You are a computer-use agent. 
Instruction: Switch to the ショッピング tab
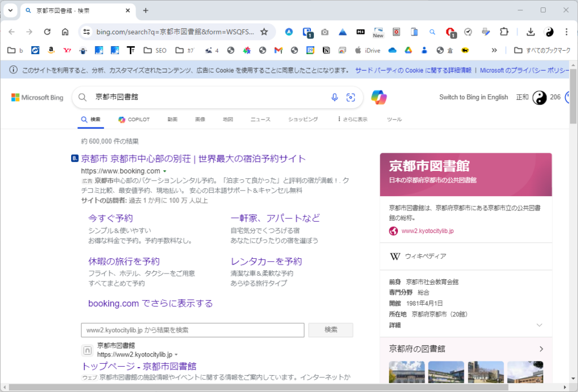303,120
